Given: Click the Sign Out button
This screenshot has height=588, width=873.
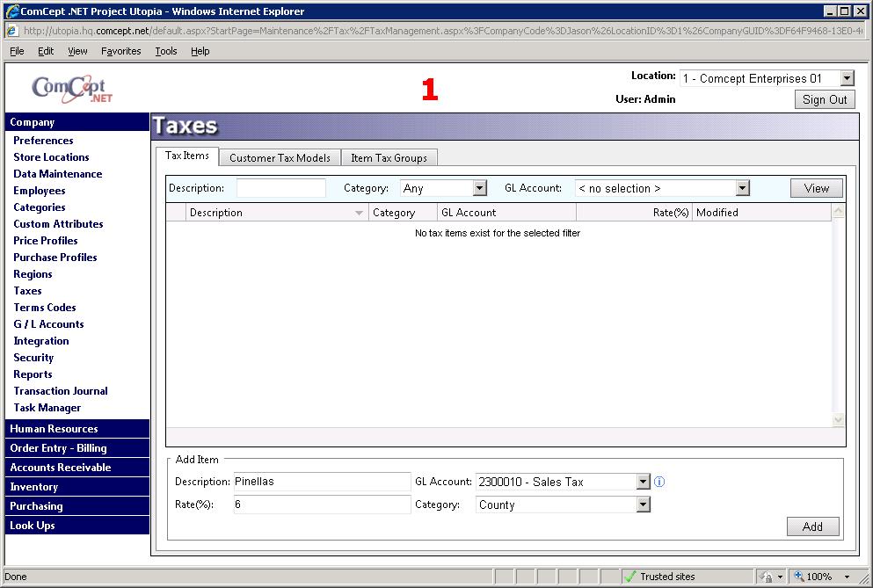Looking at the screenshot, I should click(x=825, y=99).
